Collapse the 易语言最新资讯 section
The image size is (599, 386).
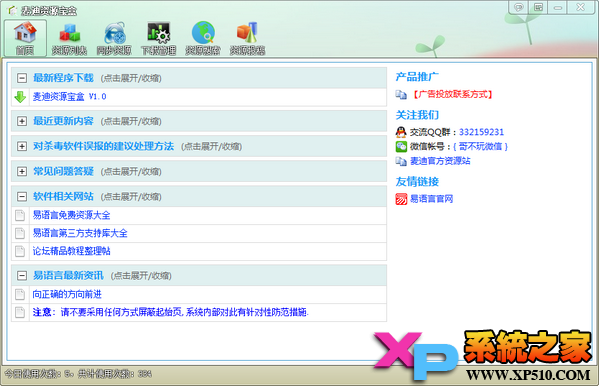click(22, 276)
